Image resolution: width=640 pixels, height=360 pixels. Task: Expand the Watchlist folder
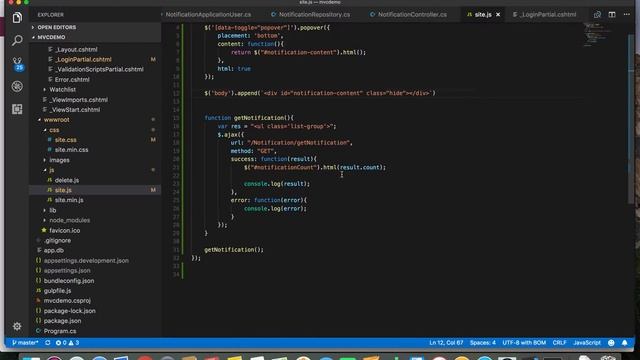pos(62,89)
